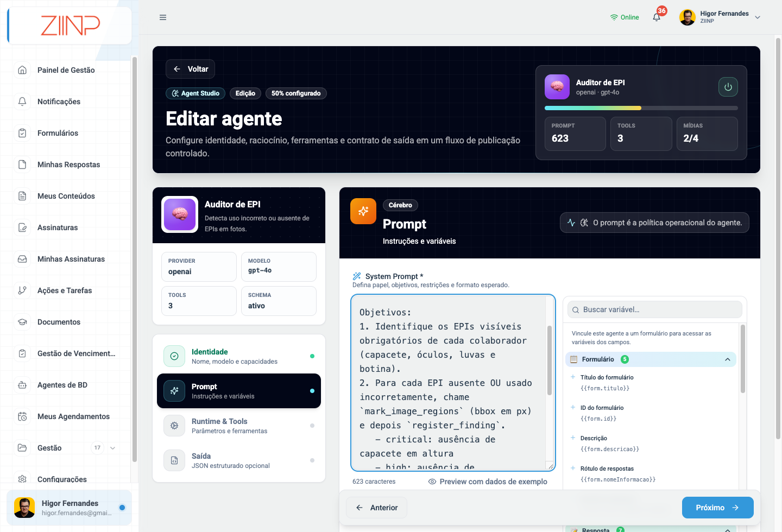Click the Meus Agendamentos calendar icon
The width and height of the screenshot is (782, 532).
[x=22, y=416]
